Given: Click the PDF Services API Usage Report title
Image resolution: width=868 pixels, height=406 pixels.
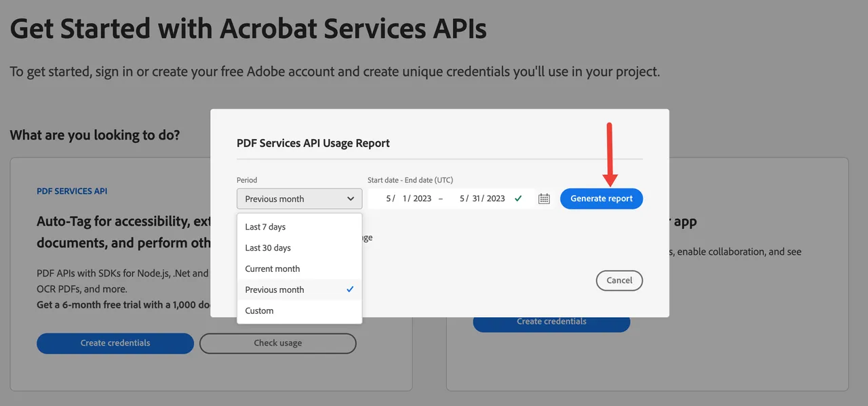Looking at the screenshot, I should click(313, 143).
